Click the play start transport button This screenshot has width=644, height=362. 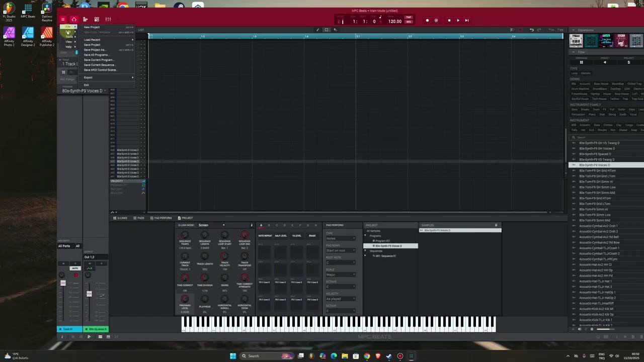pos(467,21)
